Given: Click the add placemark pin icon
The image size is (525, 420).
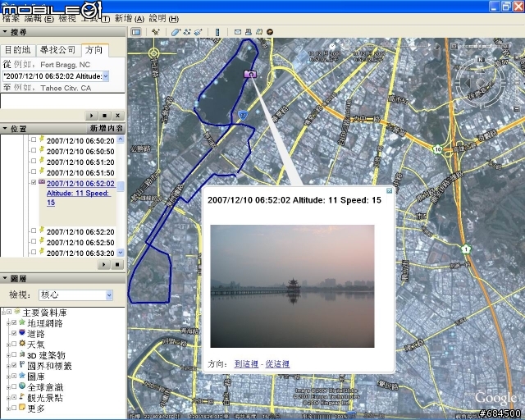Looking at the screenshot, I should [155, 32].
